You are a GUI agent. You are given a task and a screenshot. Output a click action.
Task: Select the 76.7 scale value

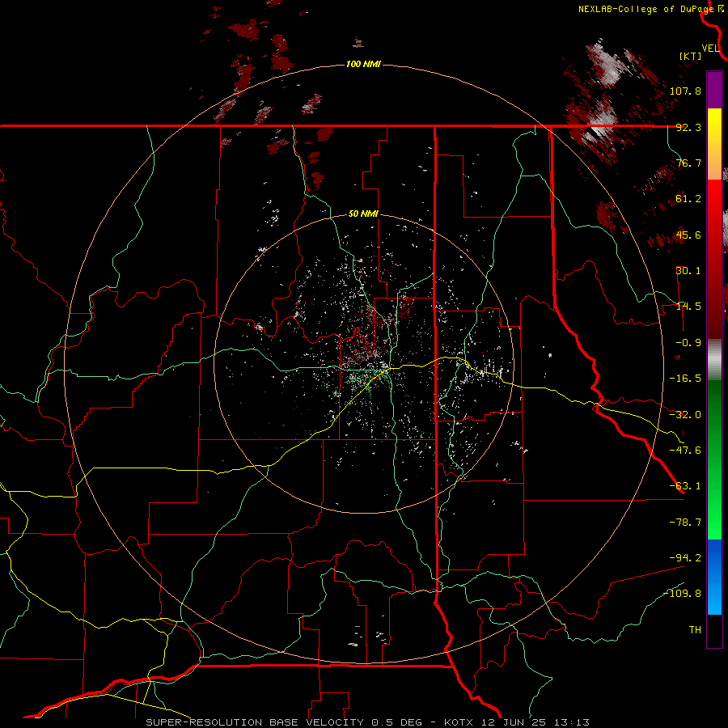tap(688, 163)
